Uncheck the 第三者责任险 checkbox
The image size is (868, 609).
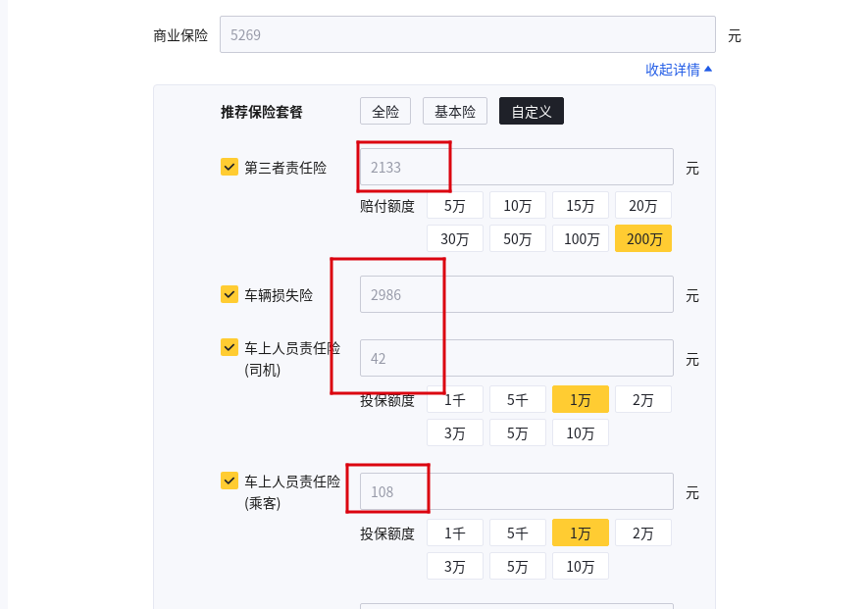click(x=230, y=167)
